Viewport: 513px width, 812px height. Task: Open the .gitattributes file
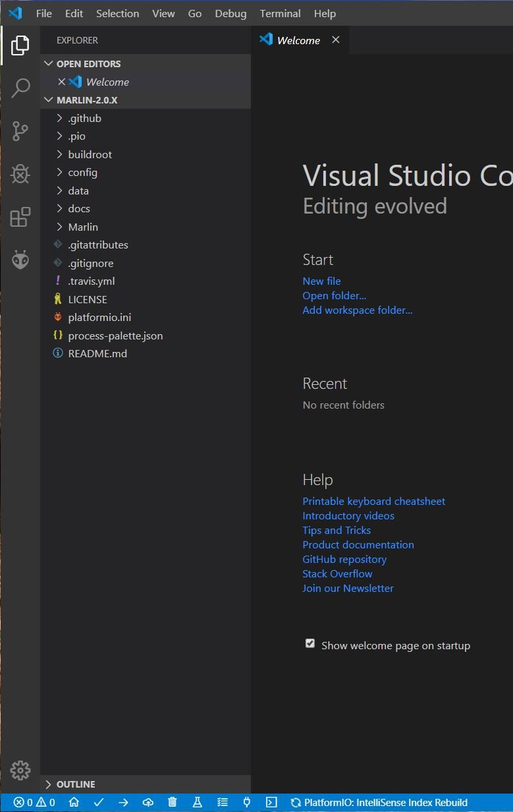(146, 245)
